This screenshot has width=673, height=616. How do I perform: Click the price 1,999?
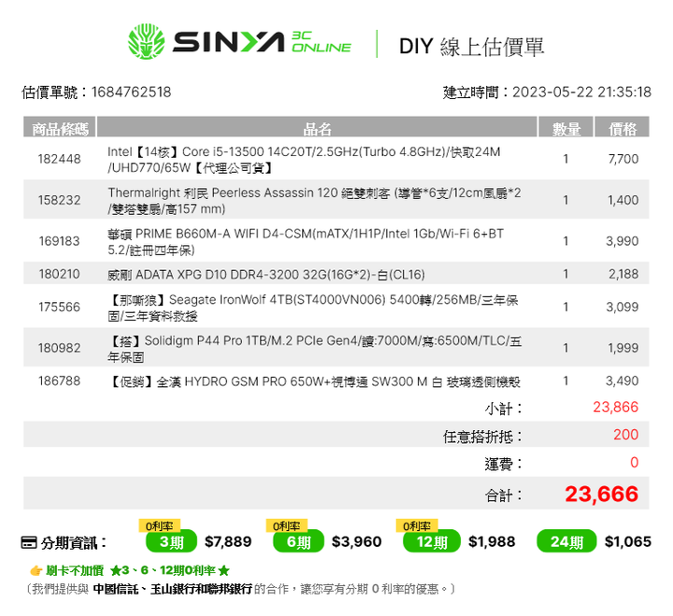pyautogui.click(x=623, y=348)
